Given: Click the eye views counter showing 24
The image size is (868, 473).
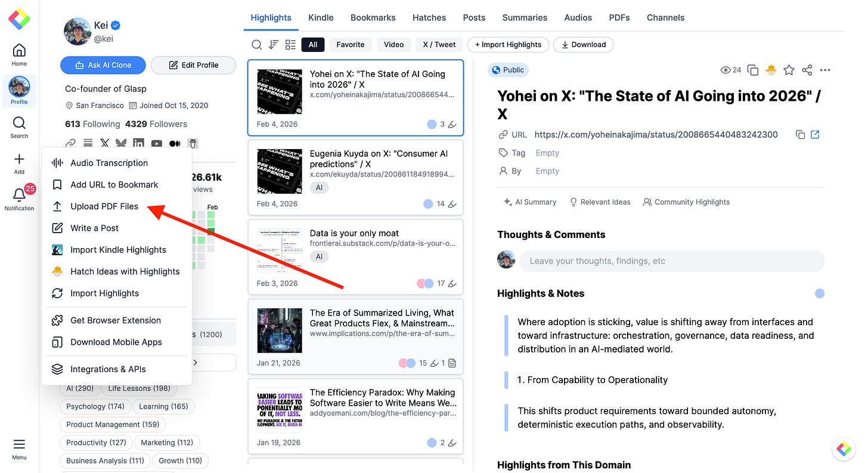Looking at the screenshot, I should point(730,70).
